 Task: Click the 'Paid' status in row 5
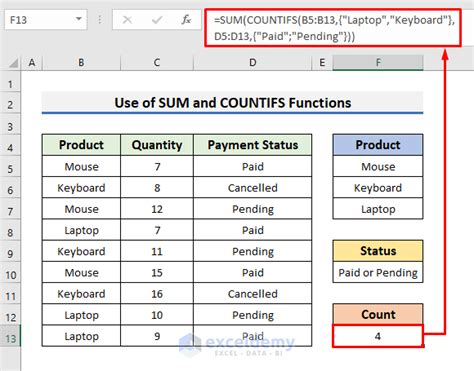click(252, 166)
